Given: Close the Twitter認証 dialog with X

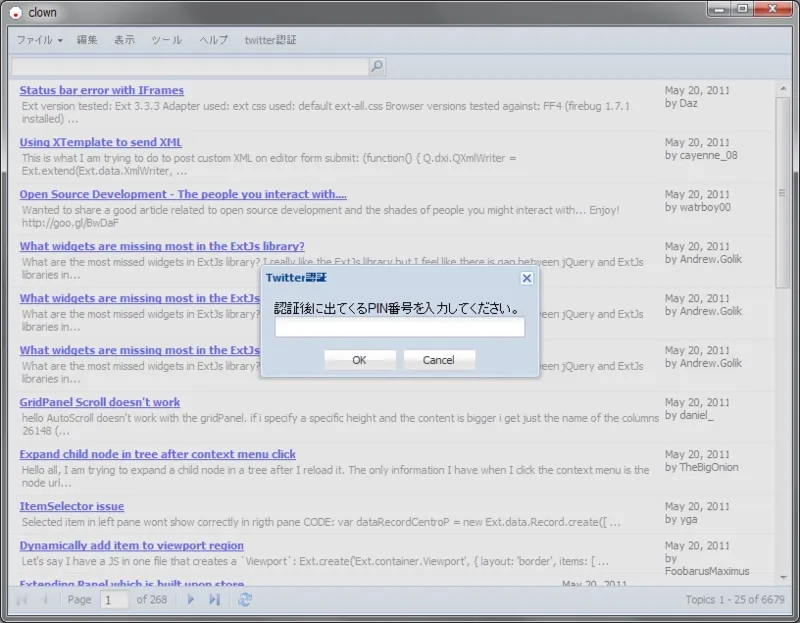Looking at the screenshot, I should click(527, 278).
